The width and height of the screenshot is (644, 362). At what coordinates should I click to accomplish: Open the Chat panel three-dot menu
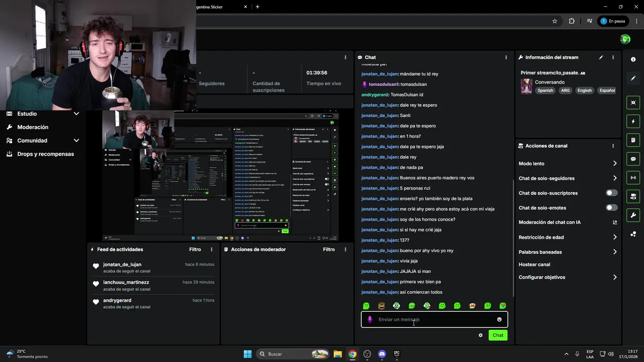[x=506, y=57]
